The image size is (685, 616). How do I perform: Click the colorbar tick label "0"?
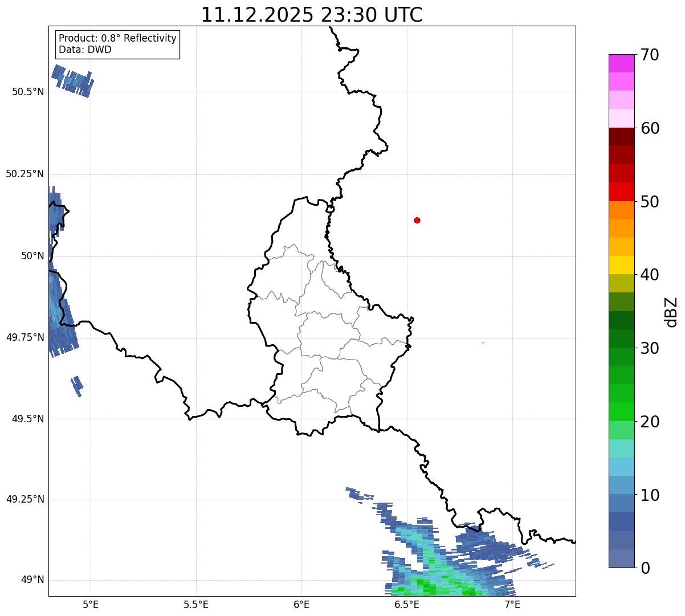[x=645, y=568]
